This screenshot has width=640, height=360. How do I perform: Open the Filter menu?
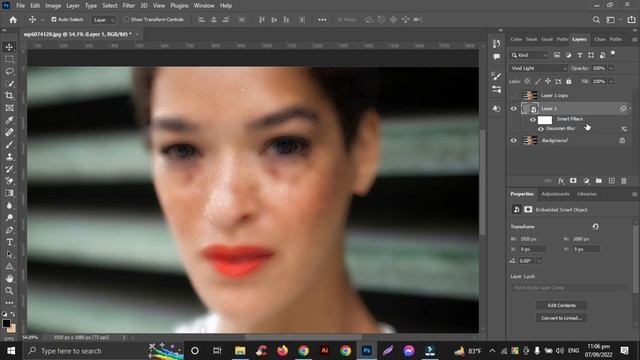click(129, 6)
